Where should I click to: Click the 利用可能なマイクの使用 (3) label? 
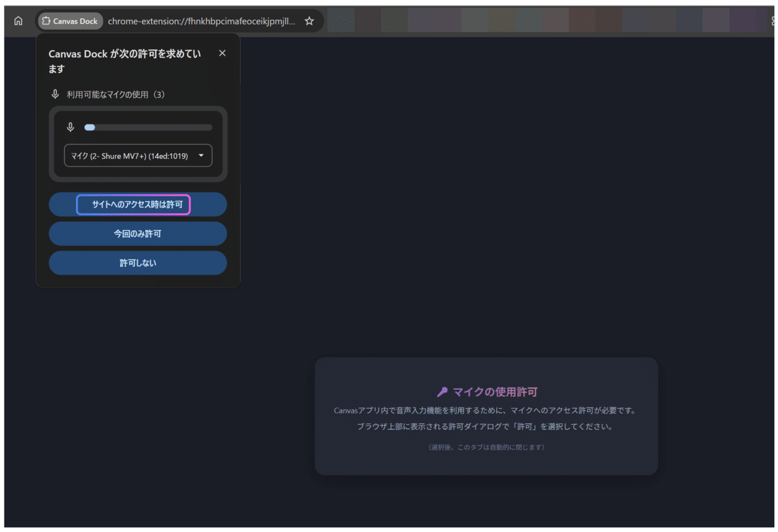point(116,95)
